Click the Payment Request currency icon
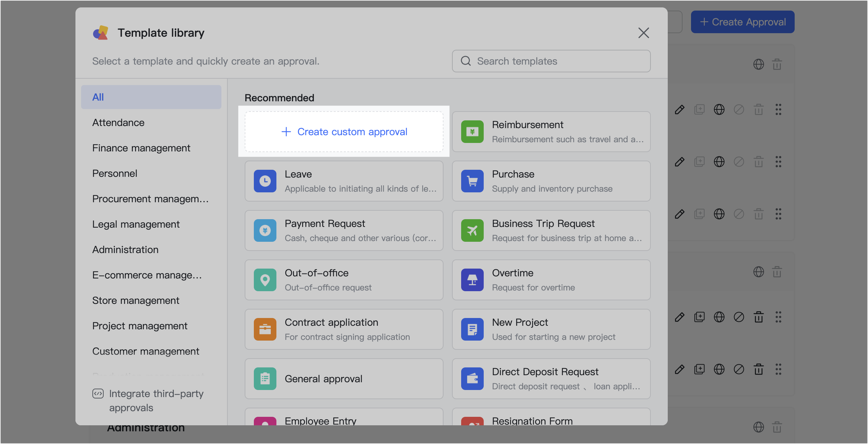868x444 pixels. pyautogui.click(x=265, y=230)
